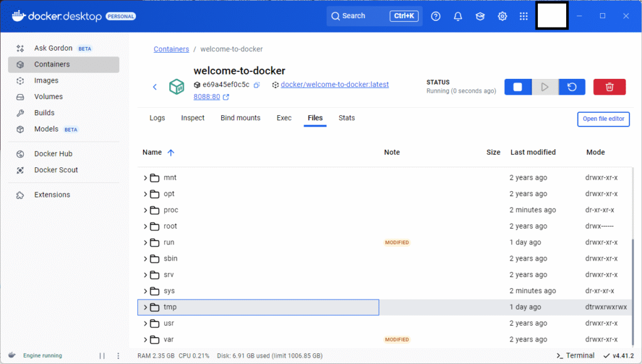Viewport: 642px width, 364px height.
Task: Click the Docker Hub icon
Action: point(20,153)
